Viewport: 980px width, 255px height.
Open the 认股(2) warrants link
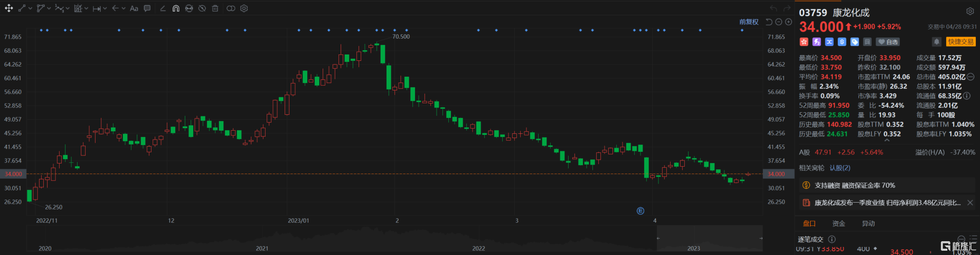pyautogui.click(x=840, y=168)
